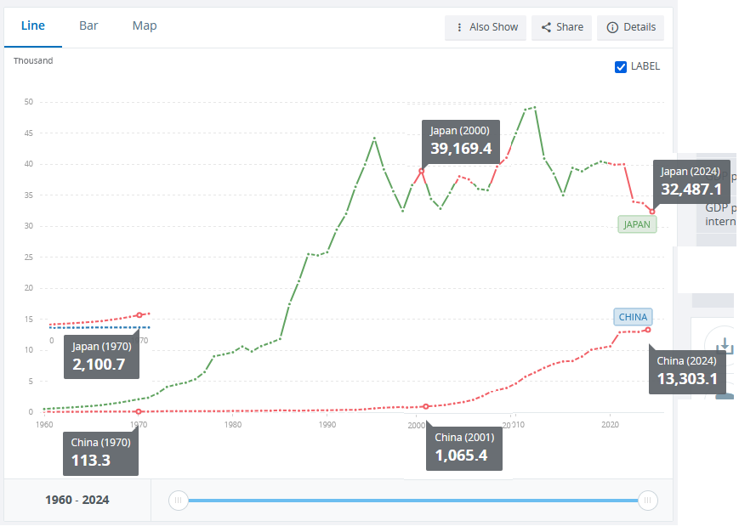Click the Japan (2000) 39,169.4 tooltip
The image size is (756, 532).
pos(460,142)
